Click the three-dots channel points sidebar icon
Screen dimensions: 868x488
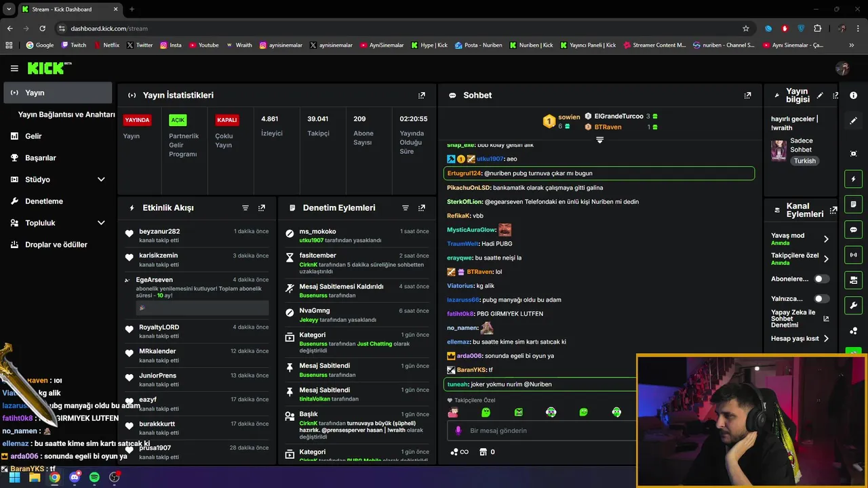854,331
